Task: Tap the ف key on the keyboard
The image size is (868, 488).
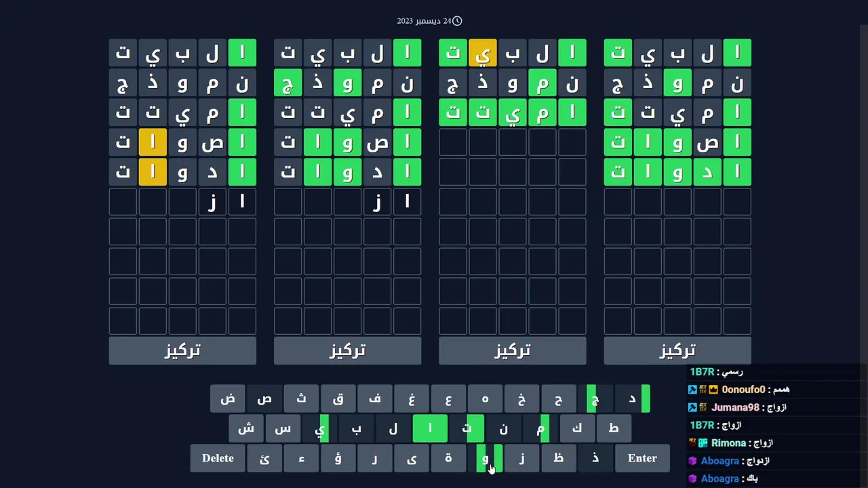Action: (x=374, y=399)
